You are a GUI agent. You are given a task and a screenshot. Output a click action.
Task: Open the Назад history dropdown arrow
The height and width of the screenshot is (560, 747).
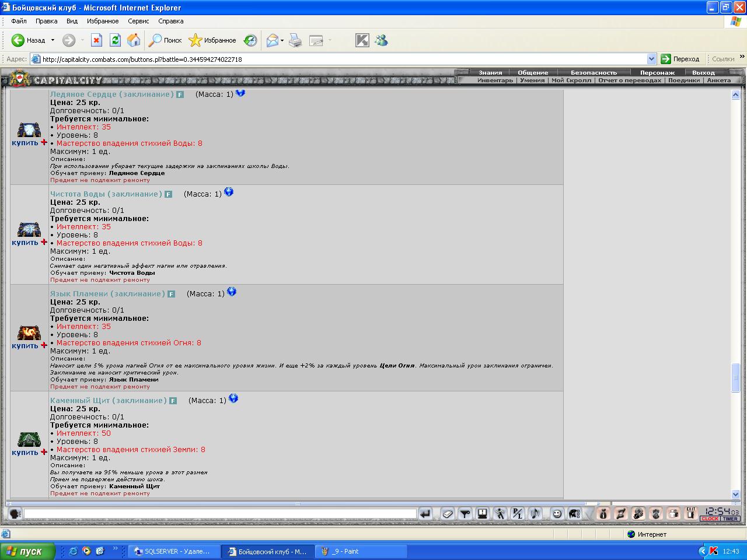[x=53, y=40]
